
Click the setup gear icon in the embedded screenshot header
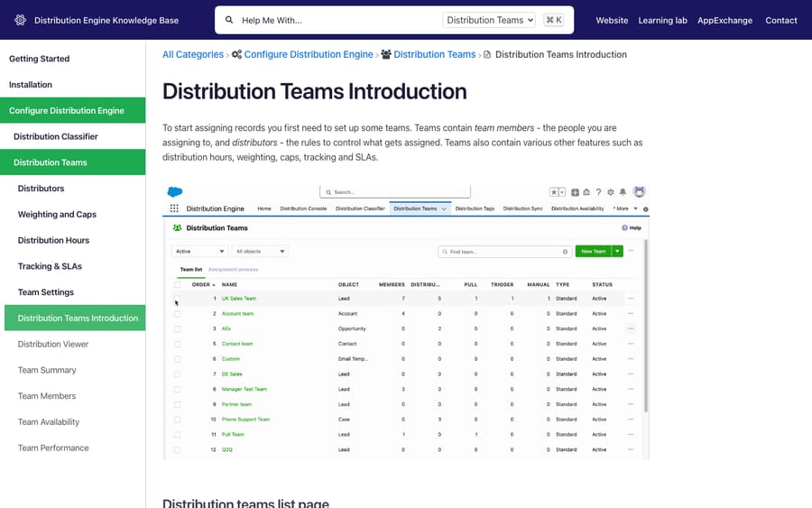coord(611,192)
